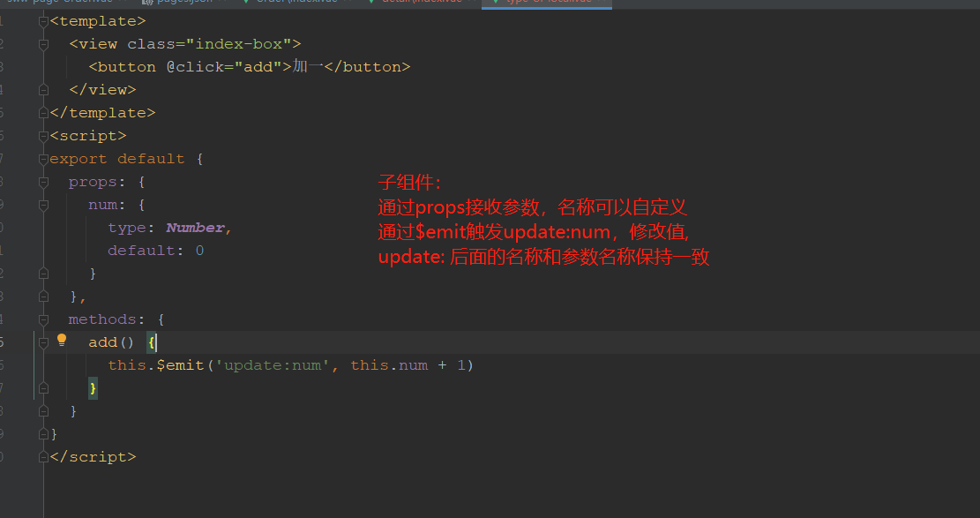Collapse the add() method fold marker

click(43, 342)
